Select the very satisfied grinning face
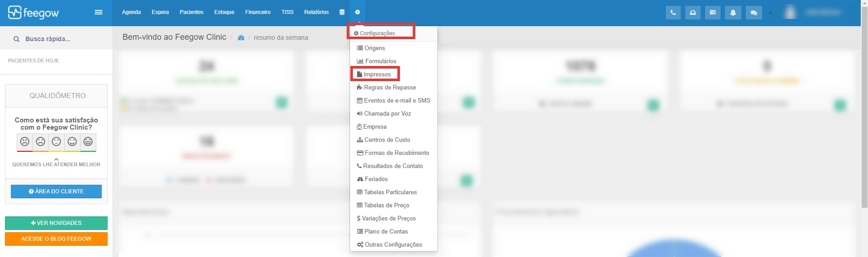The width and height of the screenshot is (868, 257). click(x=88, y=142)
